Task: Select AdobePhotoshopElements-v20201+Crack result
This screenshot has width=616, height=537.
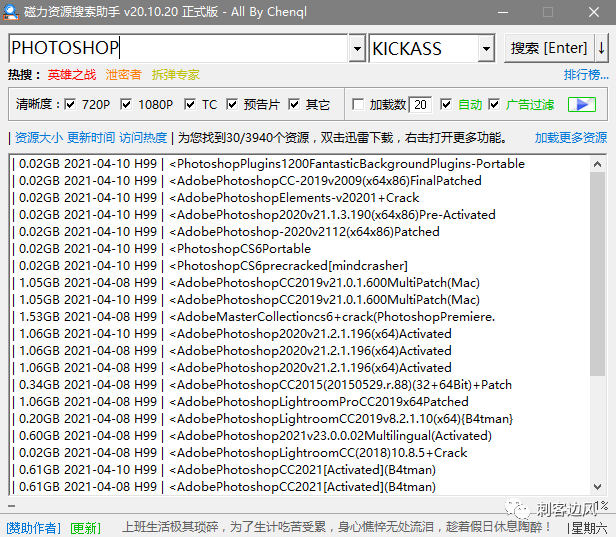Action: point(301,198)
